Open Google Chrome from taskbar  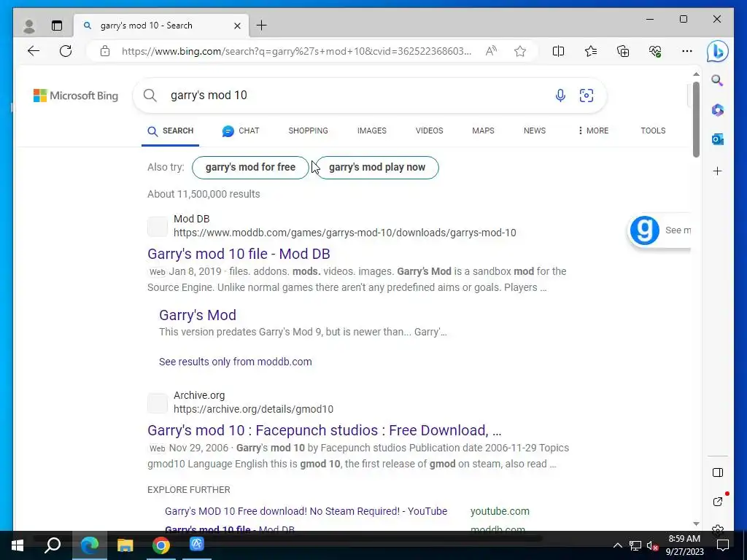161,545
